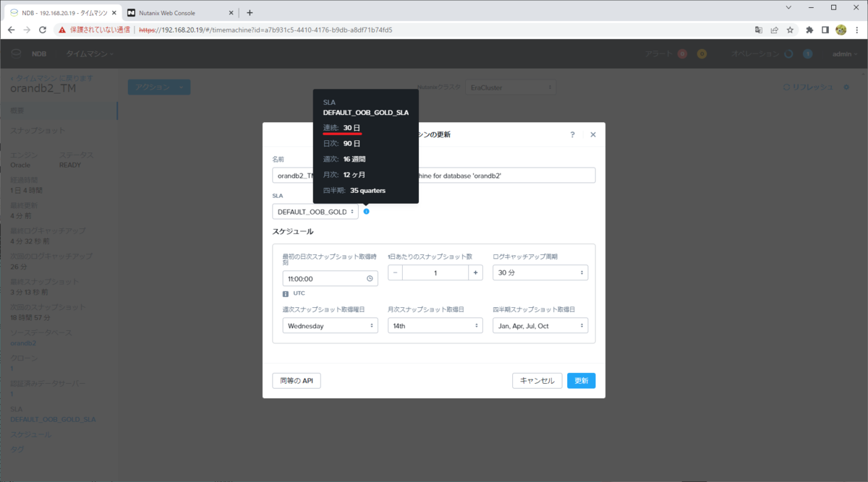Screen dimensions: 868x482
Task: Click the red アラート counter badge
Action: click(682, 53)
